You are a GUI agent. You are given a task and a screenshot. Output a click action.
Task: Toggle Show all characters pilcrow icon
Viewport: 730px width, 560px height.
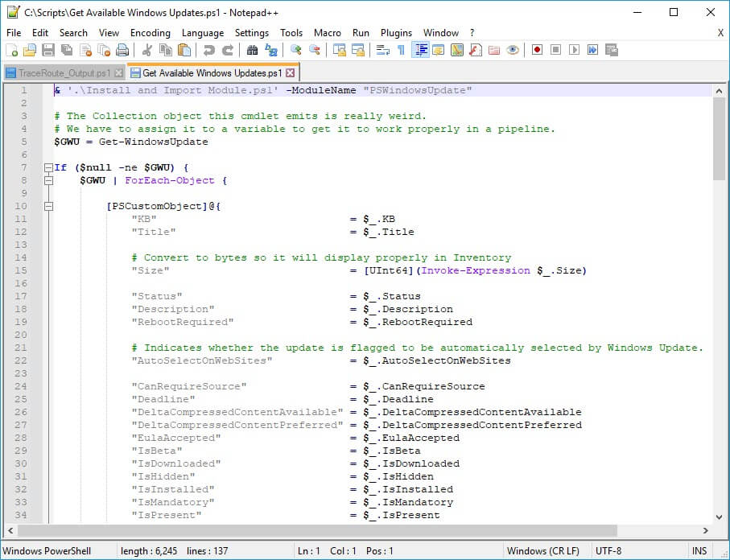pyautogui.click(x=401, y=50)
